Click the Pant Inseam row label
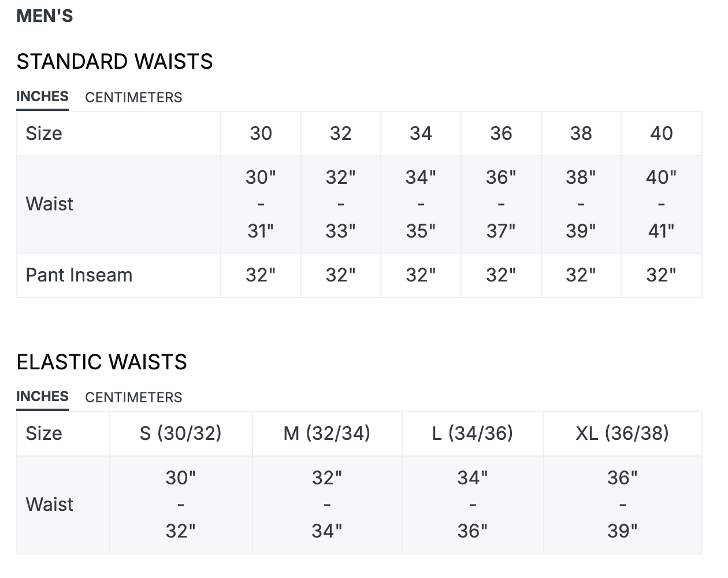728x578 pixels. [x=79, y=275]
